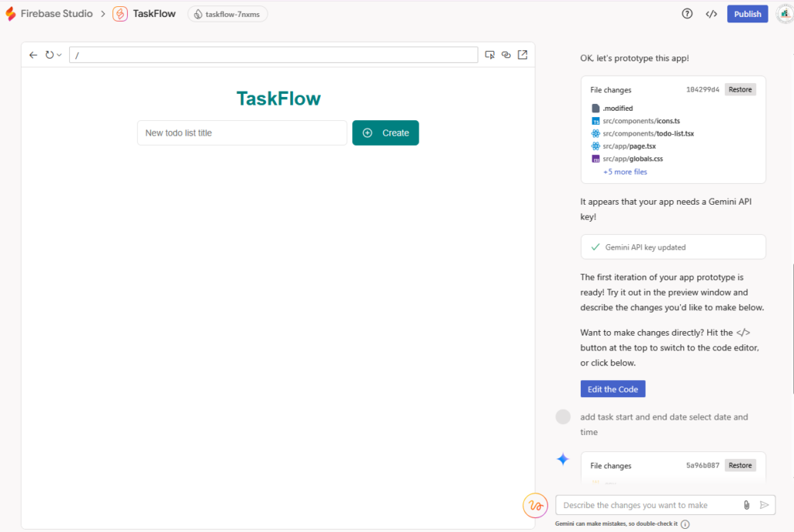Open src/app/globals.css file

click(x=633, y=158)
